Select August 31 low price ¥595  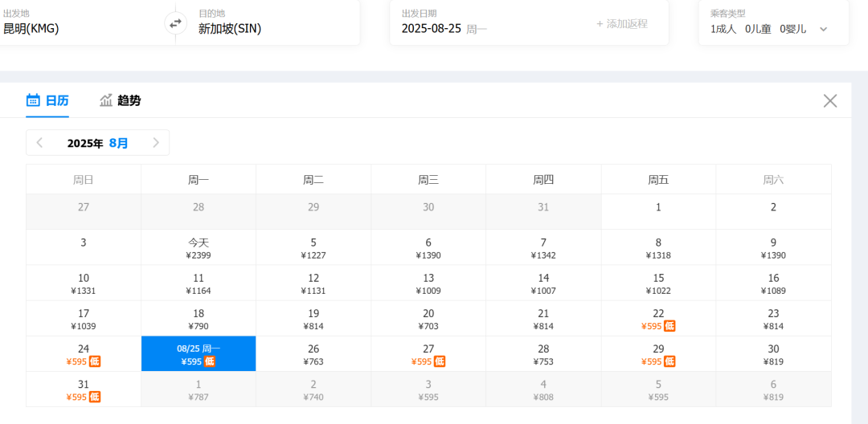[x=84, y=389]
